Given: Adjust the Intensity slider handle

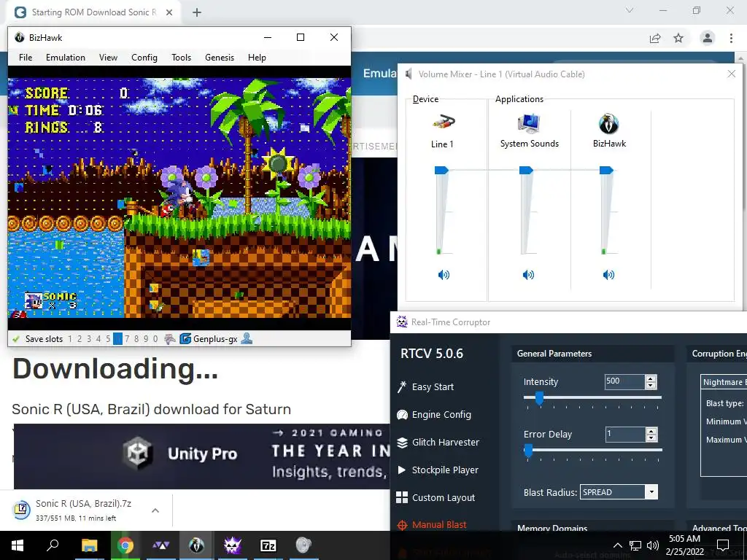Looking at the screenshot, I should [x=539, y=397].
